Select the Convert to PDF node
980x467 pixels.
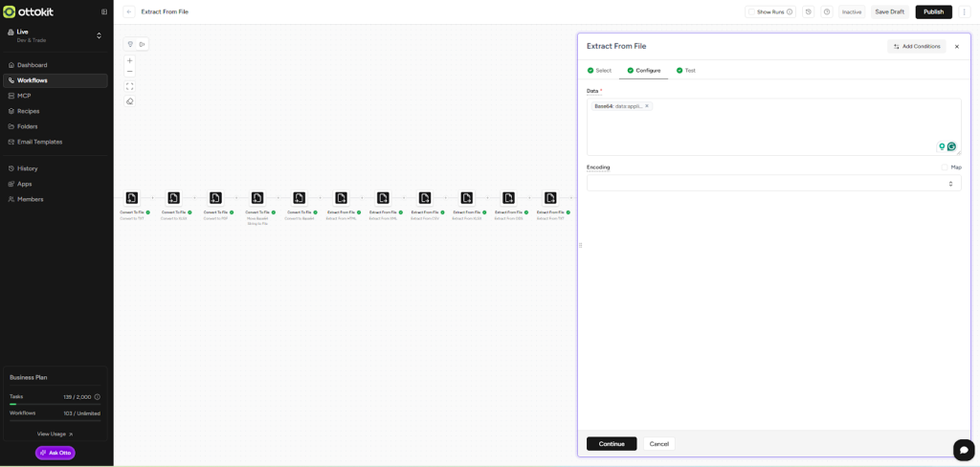[x=215, y=198]
